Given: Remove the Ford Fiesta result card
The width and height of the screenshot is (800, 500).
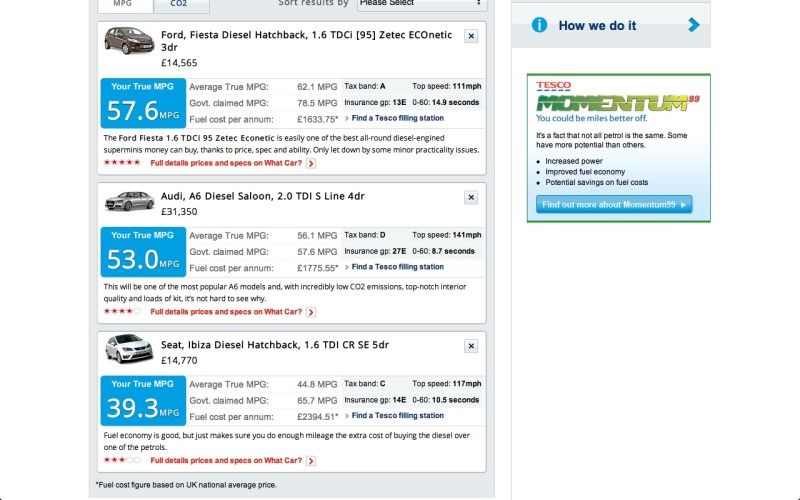Looking at the screenshot, I should tap(470, 36).
